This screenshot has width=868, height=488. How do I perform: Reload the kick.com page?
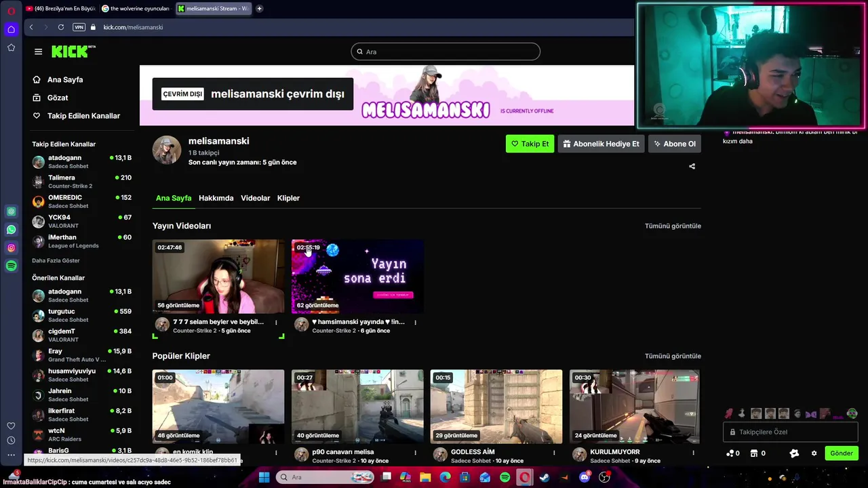[x=61, y=27]
